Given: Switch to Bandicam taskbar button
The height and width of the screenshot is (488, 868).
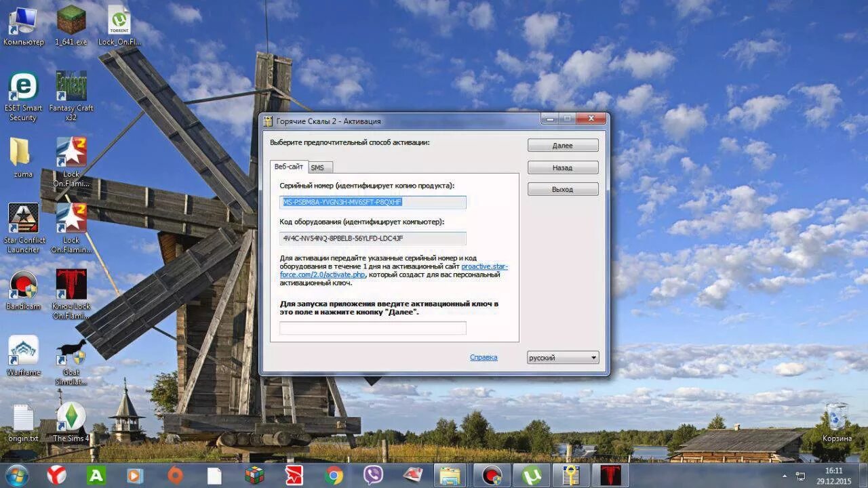Looking at the screenshot, I should 491,475.
